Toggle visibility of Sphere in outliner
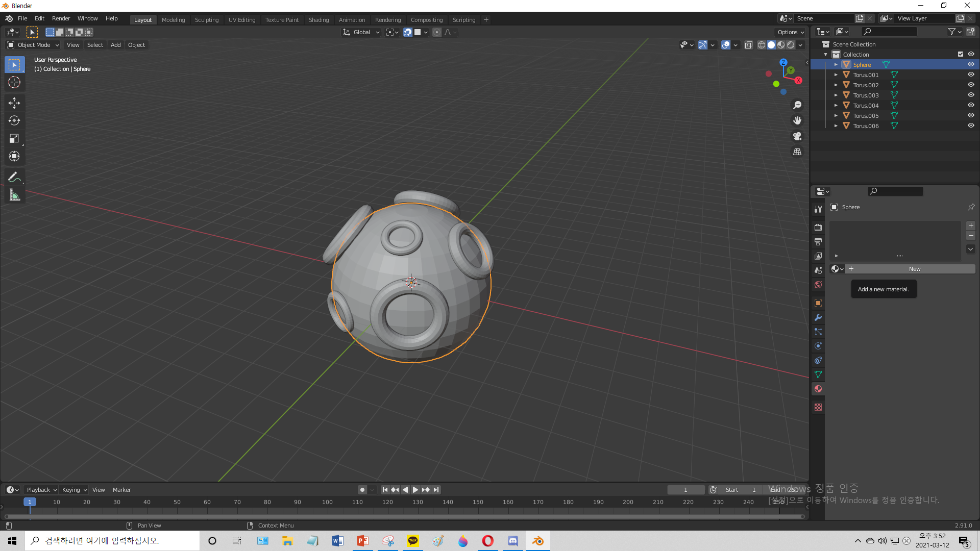This screenshot has height=551, width=980. [x=971, y=65]
